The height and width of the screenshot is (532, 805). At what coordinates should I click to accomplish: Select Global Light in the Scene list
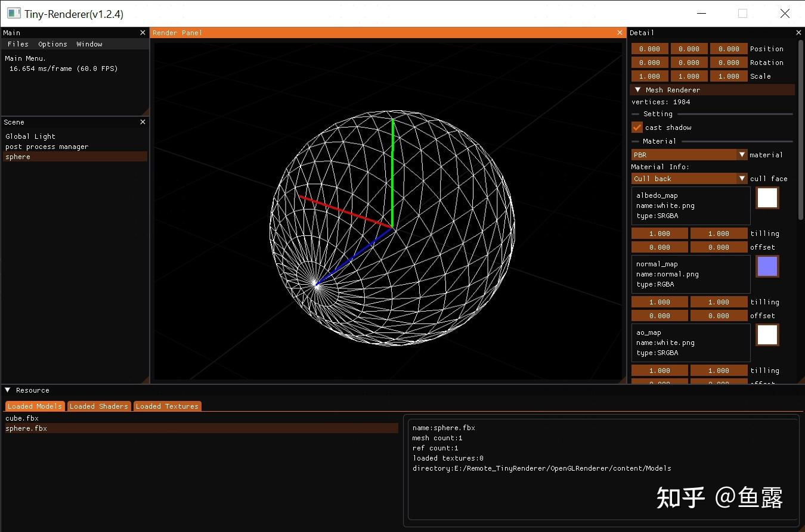30,136
